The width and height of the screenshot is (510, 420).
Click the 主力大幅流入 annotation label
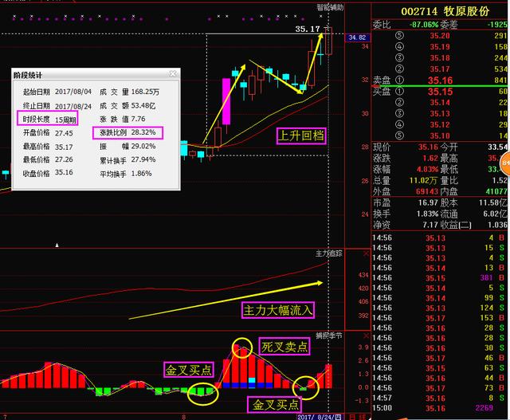pos(277,309)
